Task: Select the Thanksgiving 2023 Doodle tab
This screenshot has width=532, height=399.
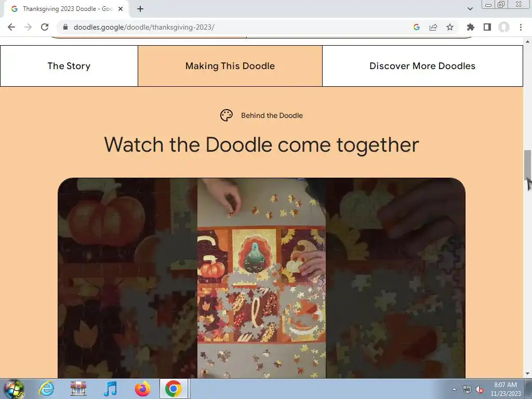Action: click(x=67, y=9)
